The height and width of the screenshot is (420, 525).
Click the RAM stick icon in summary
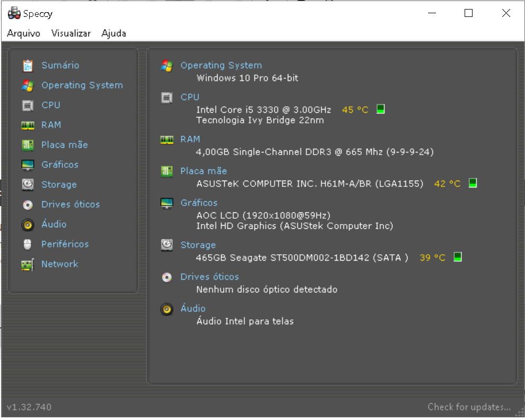coord(167,139)
